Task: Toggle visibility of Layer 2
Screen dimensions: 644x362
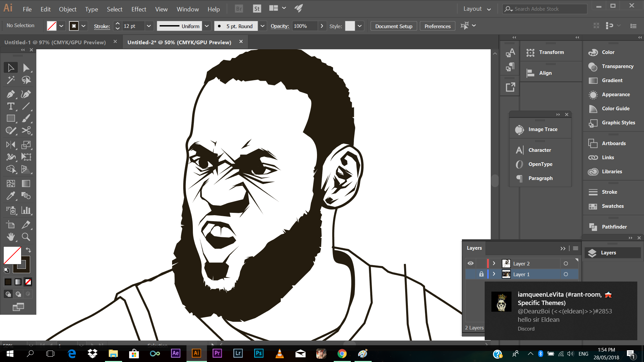Action: [471, 263]
